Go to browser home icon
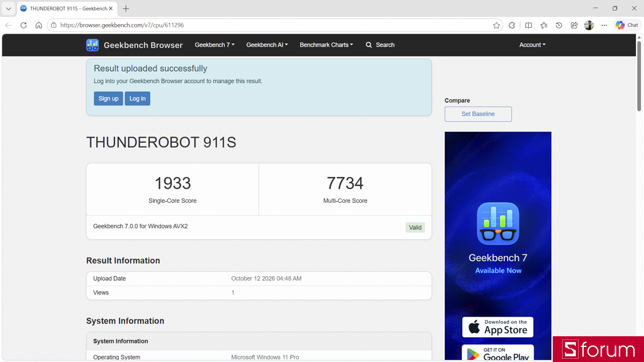 pos(39,25)
